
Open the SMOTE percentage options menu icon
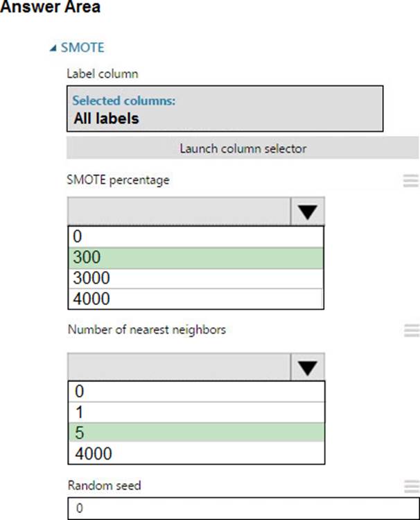point(410,181)
